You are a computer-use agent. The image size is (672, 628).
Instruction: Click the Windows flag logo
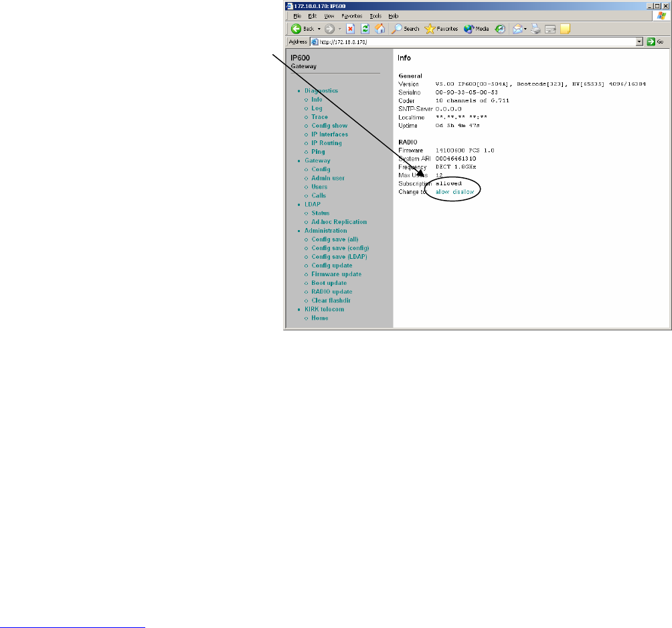pos(661,16)
